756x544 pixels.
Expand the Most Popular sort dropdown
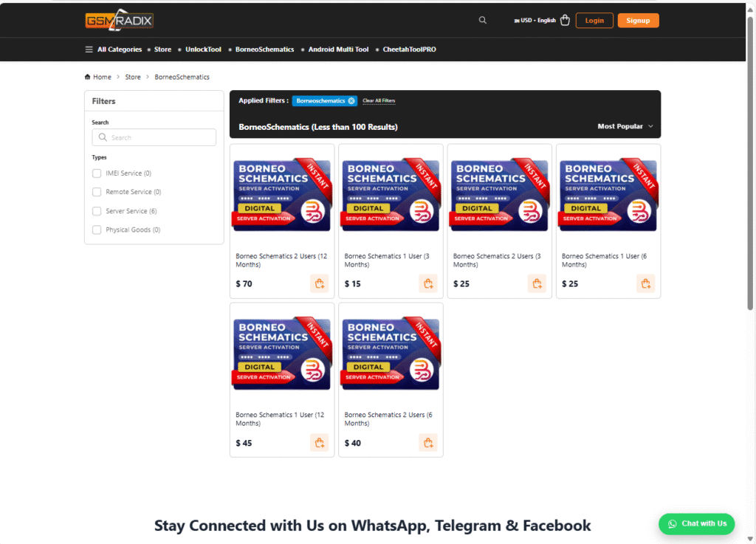[x=625, y=126]
